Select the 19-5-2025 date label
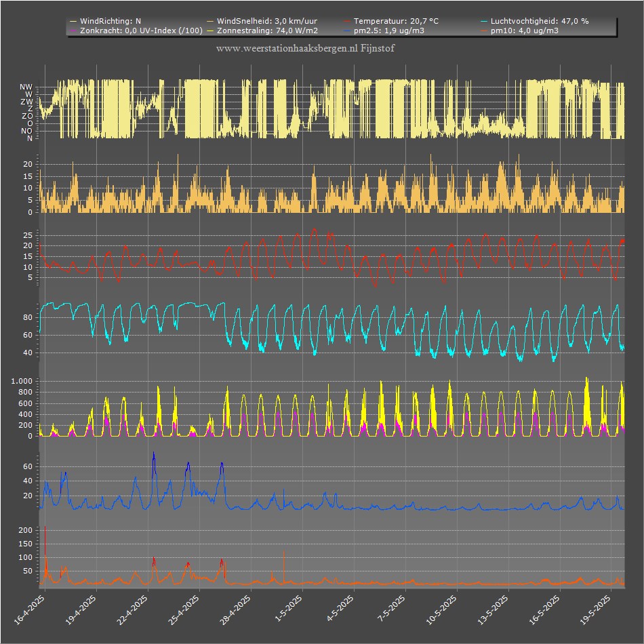 pos(596,609)
